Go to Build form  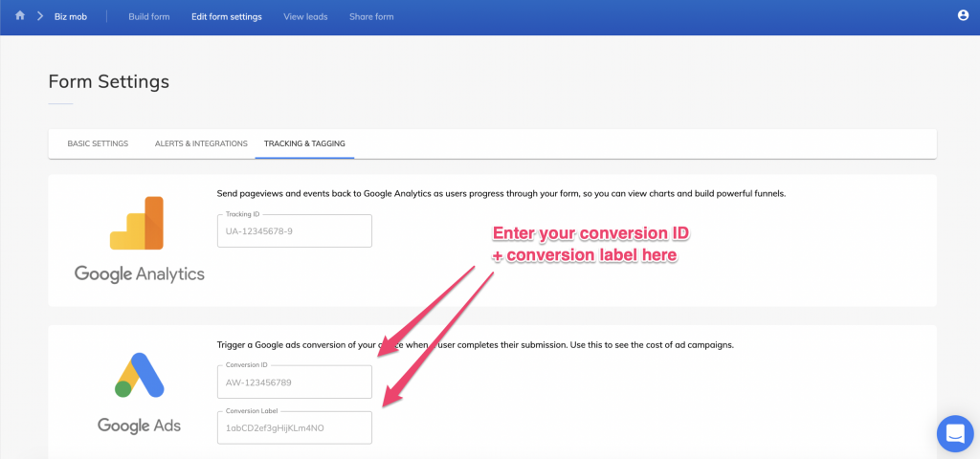pos(148,17)
